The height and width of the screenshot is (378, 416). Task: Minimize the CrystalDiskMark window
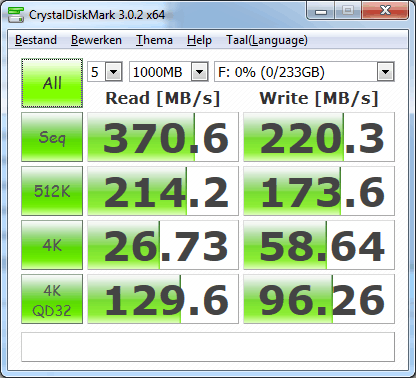[321, 11]
